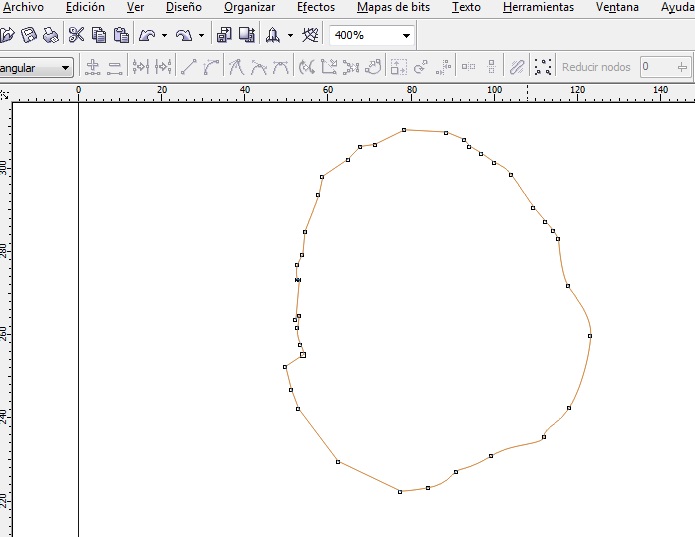The height and width of the screenshot is (537, 695).
Task: Expand the Undo history dropdown arrow
Action: pos(164,35)
